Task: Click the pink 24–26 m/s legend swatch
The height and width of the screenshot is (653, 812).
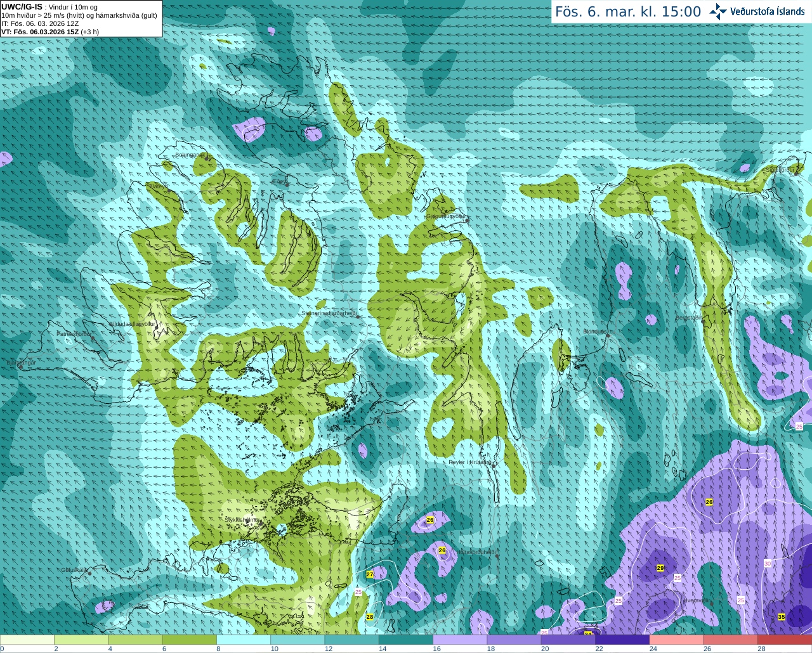Action: click(677, 640)
